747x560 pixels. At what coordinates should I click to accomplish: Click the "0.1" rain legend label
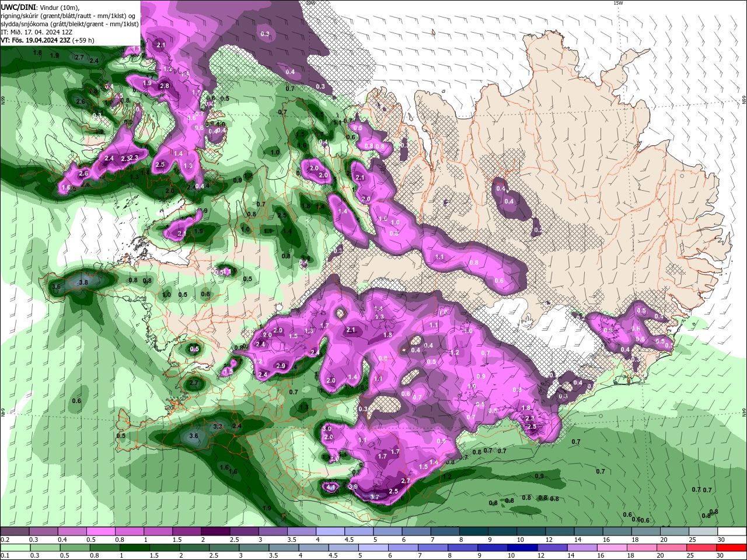tap(5, 555)
